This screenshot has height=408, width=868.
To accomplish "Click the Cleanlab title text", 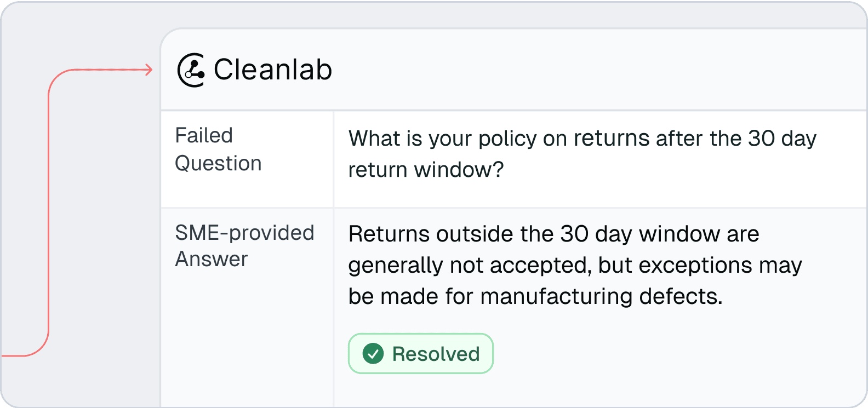I will 272,70.
